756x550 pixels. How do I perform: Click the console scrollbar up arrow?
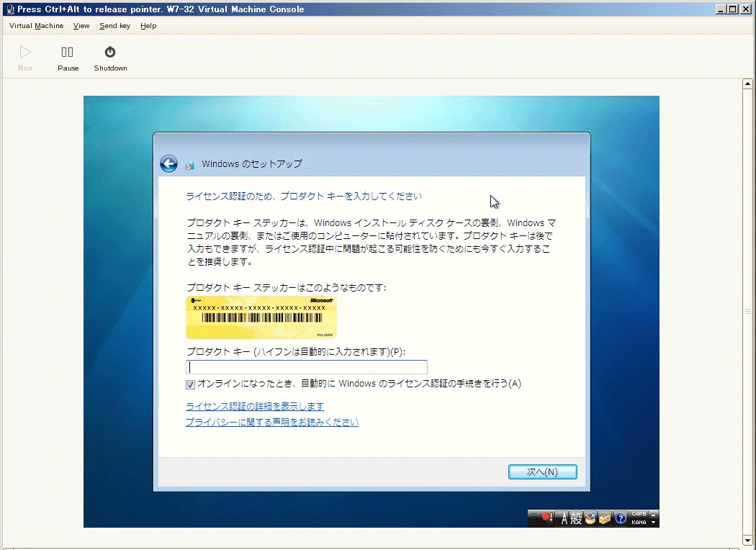tap(747, 84)
